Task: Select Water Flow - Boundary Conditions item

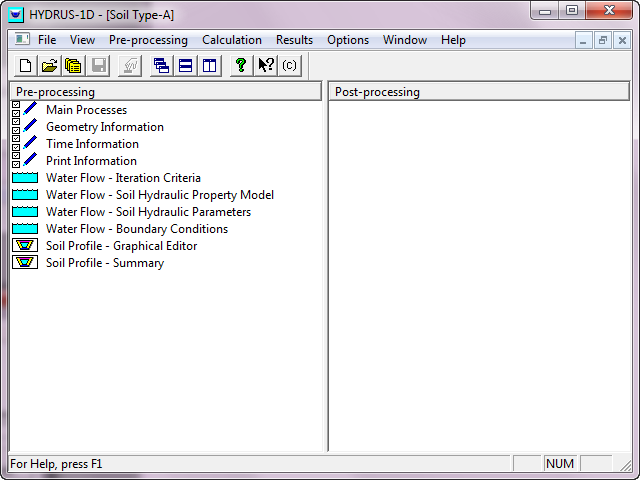Action: (x=136, y=229)
